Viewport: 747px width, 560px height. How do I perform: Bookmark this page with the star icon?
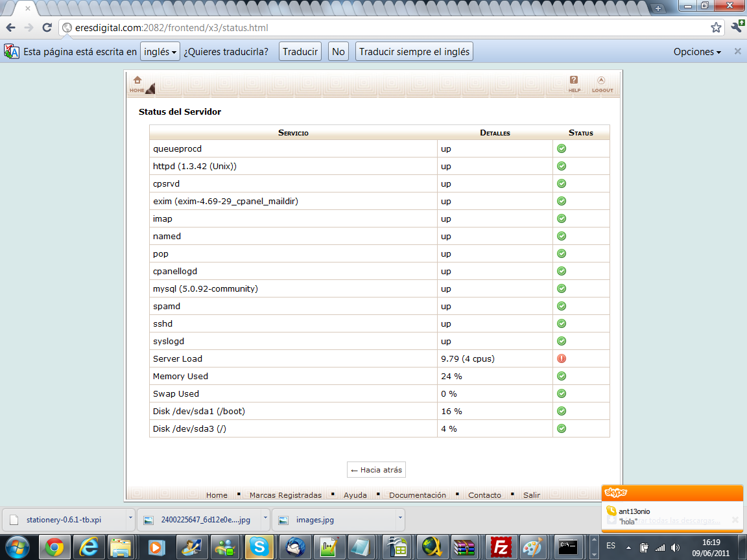[x=716, y=28]
